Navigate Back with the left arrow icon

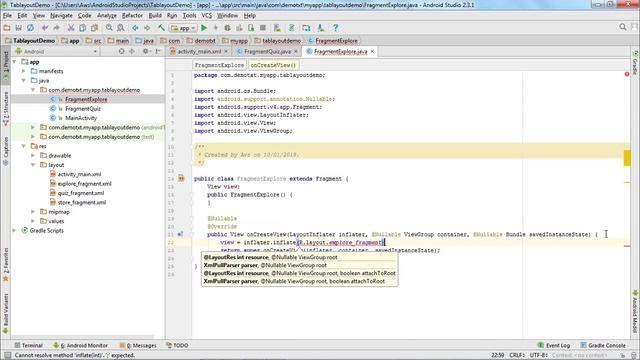click(135, 28)
